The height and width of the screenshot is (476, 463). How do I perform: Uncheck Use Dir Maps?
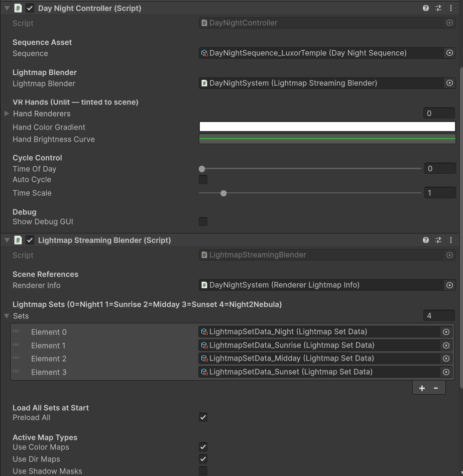(203, 459)
